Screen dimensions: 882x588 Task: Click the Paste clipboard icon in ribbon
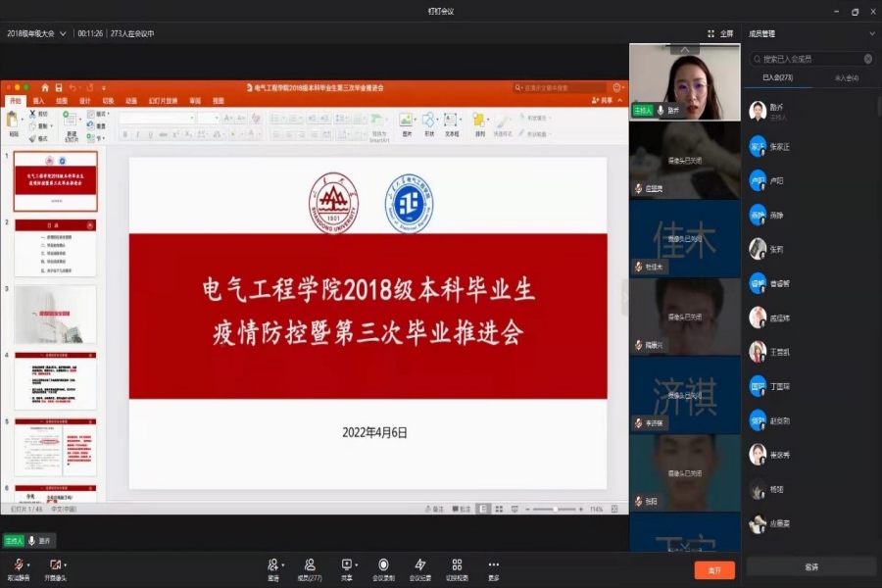pos(13,120)
